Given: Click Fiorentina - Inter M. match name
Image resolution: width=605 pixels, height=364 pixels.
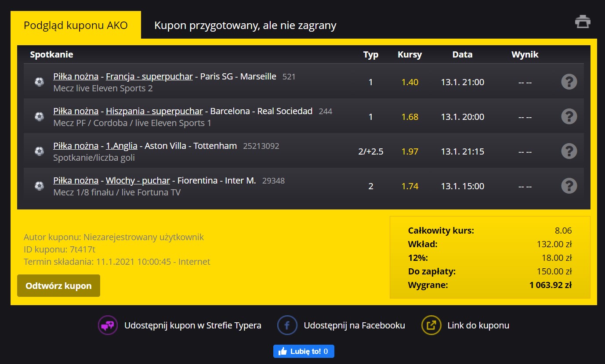Looking at the screenshot, I should click(x=217, y=180).
